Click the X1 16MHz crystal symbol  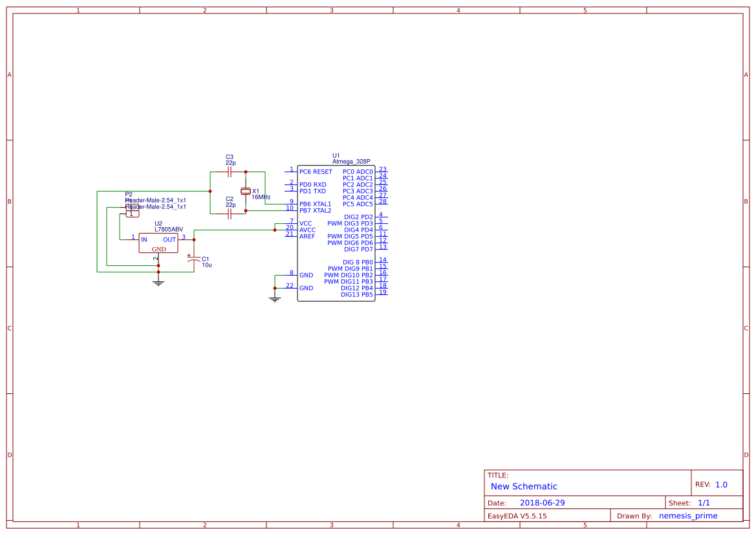point(245,191)
